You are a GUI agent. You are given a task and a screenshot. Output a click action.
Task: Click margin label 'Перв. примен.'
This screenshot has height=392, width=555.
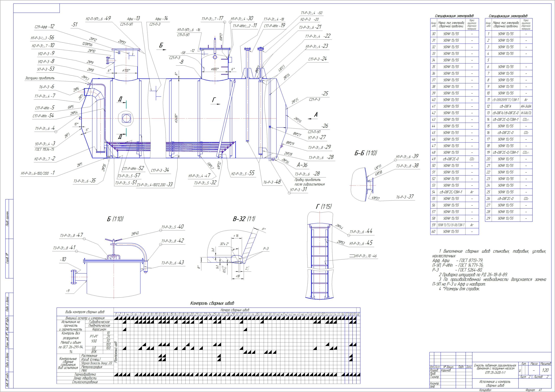tap(7, 219)
